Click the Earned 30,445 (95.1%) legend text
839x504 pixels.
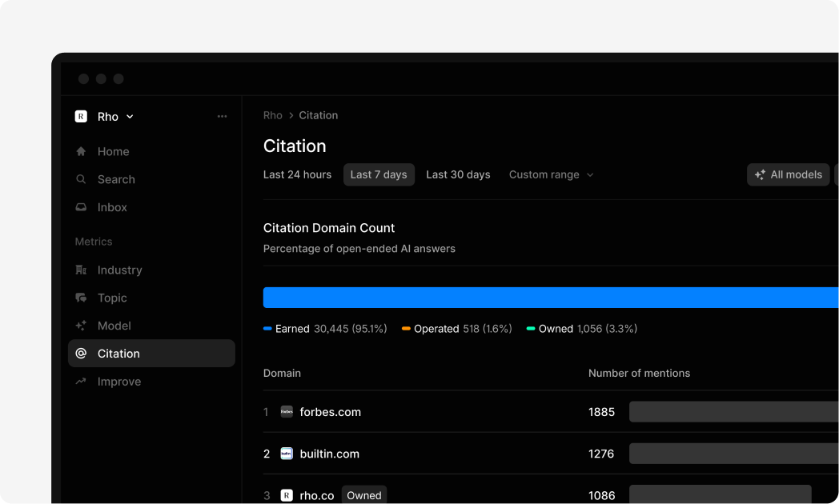tap(331, 329)
